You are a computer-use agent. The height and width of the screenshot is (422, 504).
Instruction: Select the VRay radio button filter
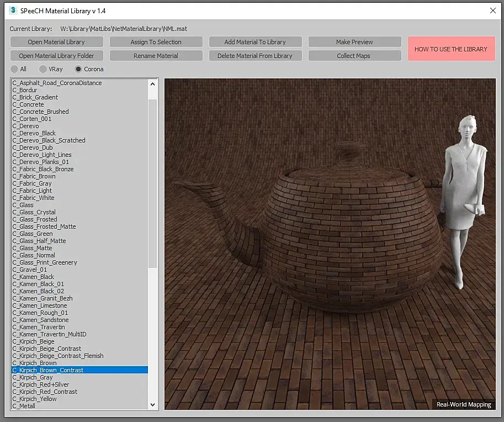43,70
